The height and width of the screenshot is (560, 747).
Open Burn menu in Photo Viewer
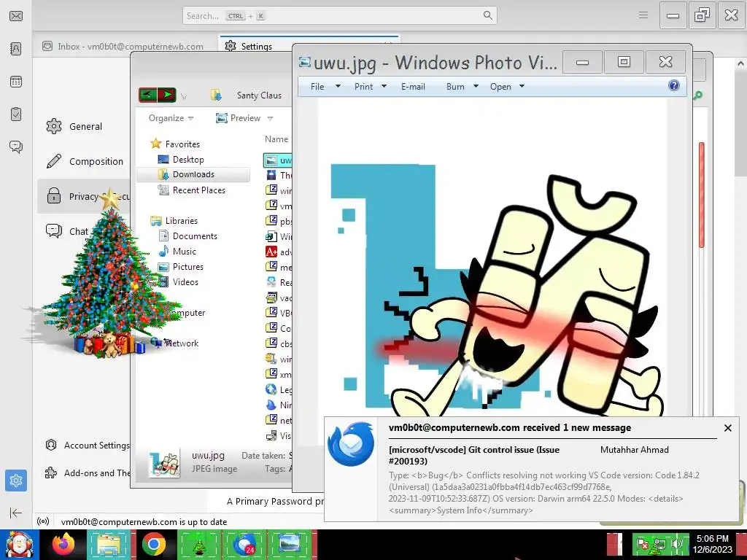462,87
